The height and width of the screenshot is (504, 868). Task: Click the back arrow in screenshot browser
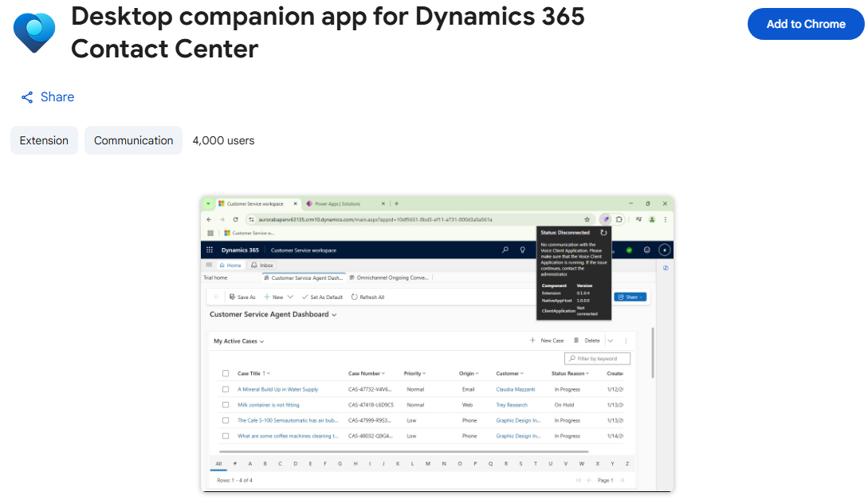210,219
